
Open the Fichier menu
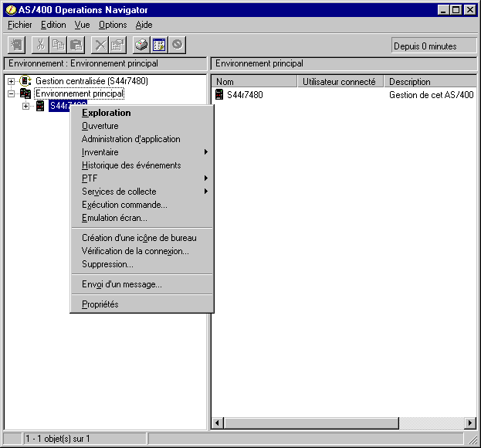[x=19, y=25]
